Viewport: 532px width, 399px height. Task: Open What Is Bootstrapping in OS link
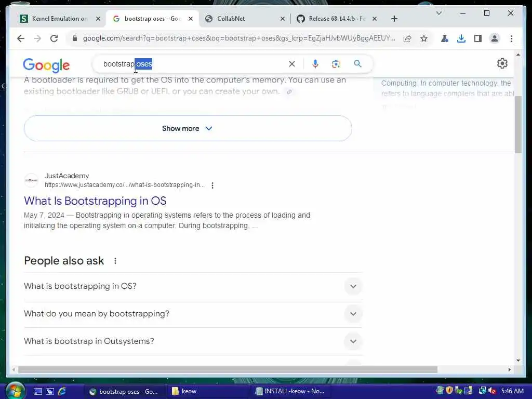95,201
